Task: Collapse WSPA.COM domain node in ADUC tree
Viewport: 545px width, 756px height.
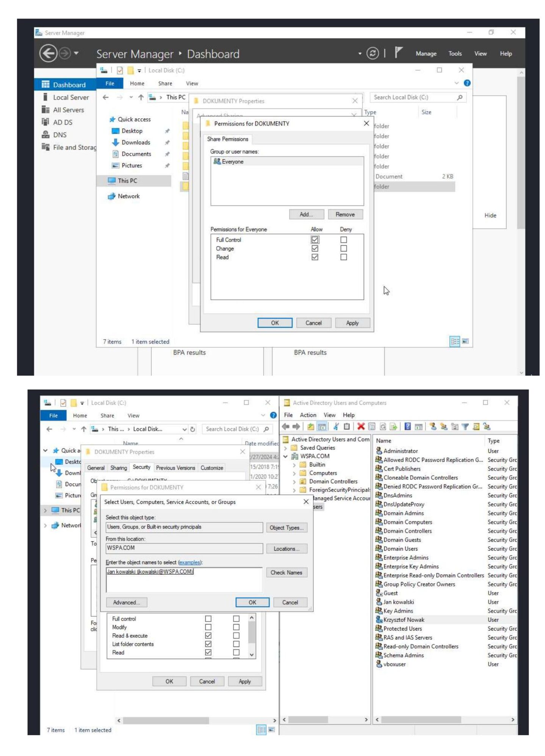Action: [x=285, y=456]
